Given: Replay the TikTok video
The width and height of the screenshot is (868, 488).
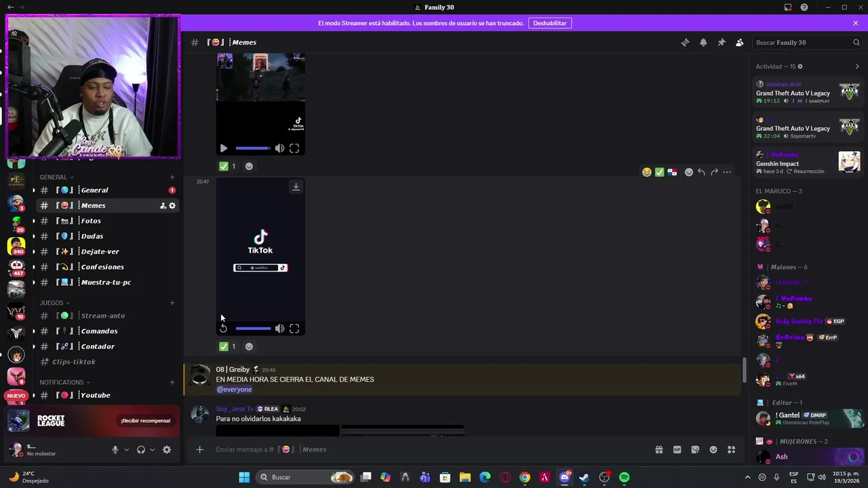Looking at the screenshot, I should (x=223, y=329).
